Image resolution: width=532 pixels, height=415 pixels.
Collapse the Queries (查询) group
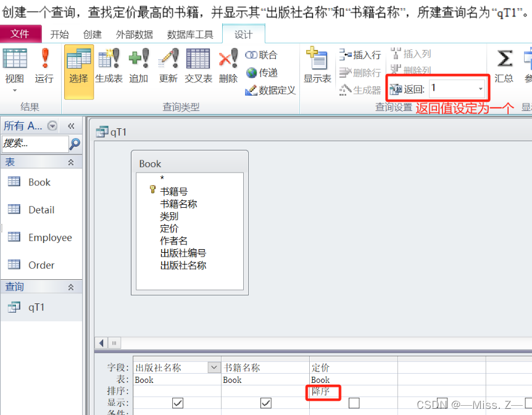pos(71,287)
